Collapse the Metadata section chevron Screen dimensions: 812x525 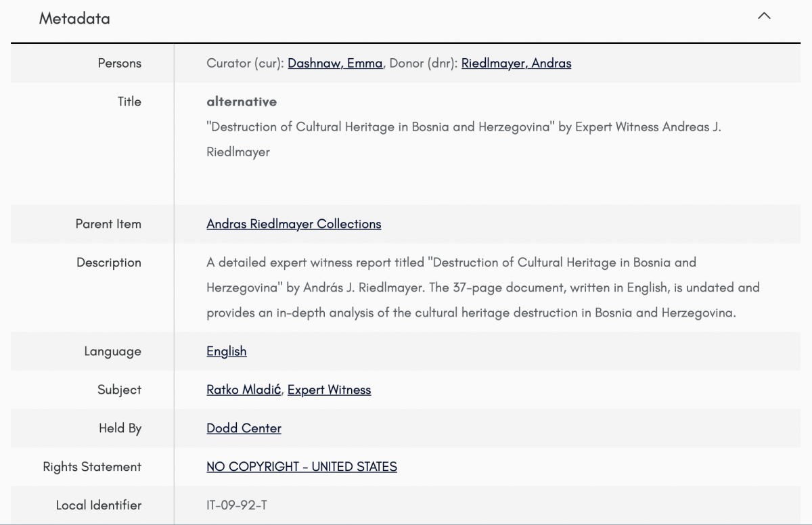point(764,16)
